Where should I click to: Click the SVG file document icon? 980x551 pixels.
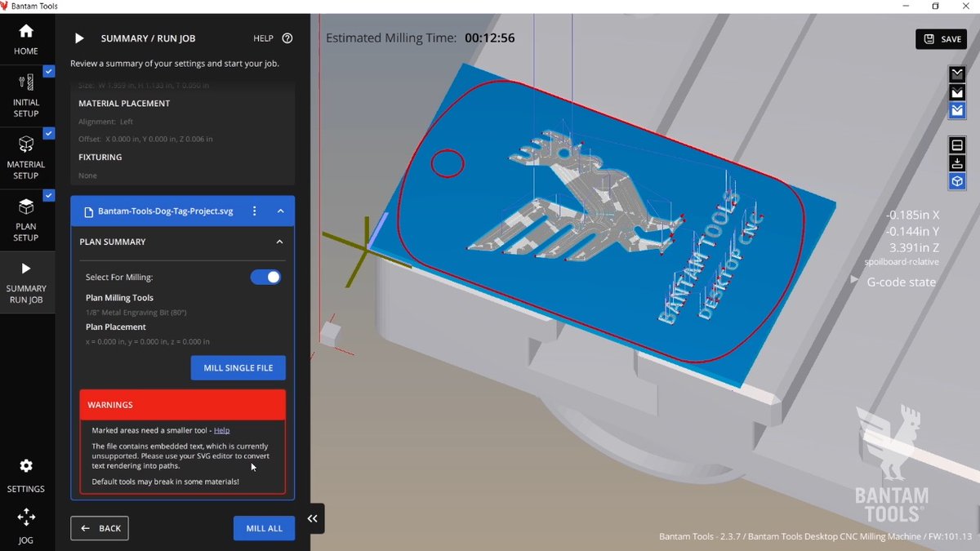click(x=89, y=211)
